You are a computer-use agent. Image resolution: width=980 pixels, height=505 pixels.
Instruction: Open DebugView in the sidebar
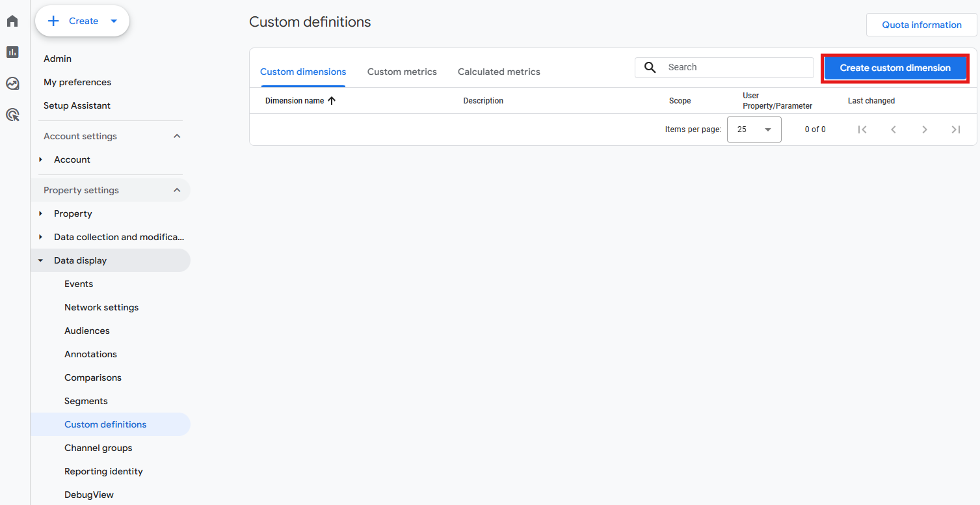[x=89, y=495]
